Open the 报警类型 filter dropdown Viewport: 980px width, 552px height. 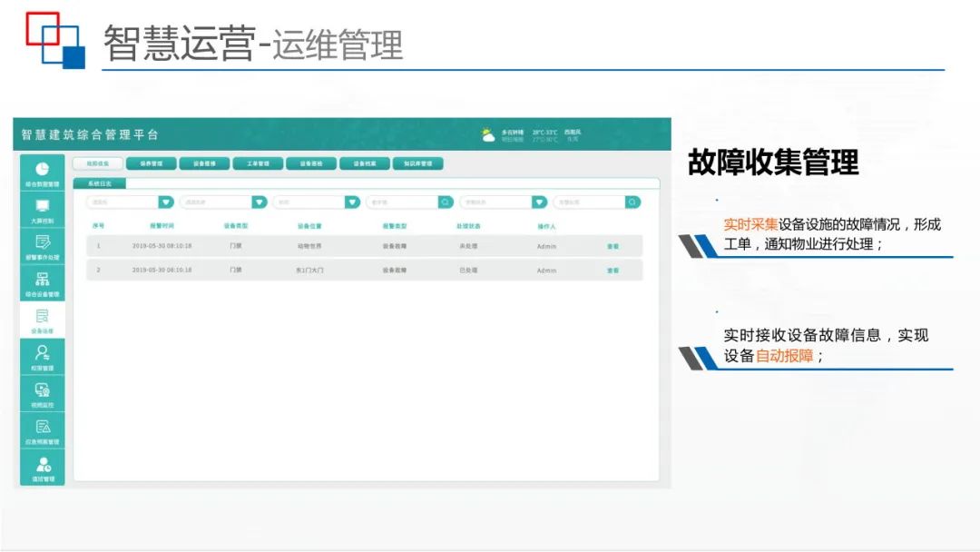click(350, 201)
